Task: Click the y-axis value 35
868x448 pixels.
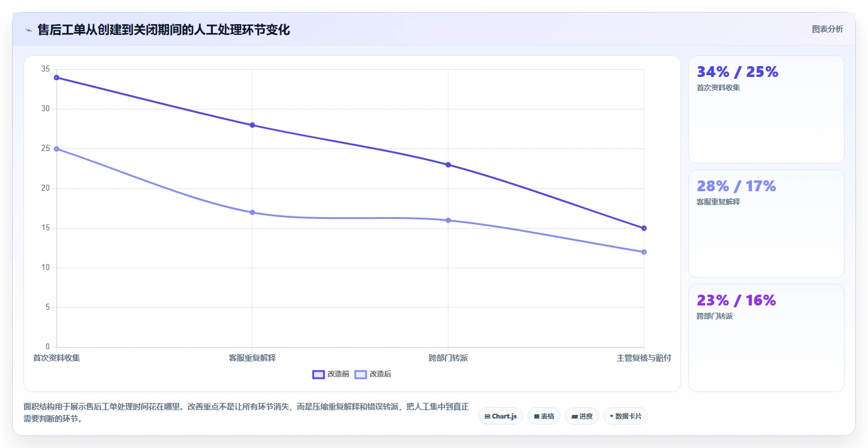Action: [x=46, y=69]
